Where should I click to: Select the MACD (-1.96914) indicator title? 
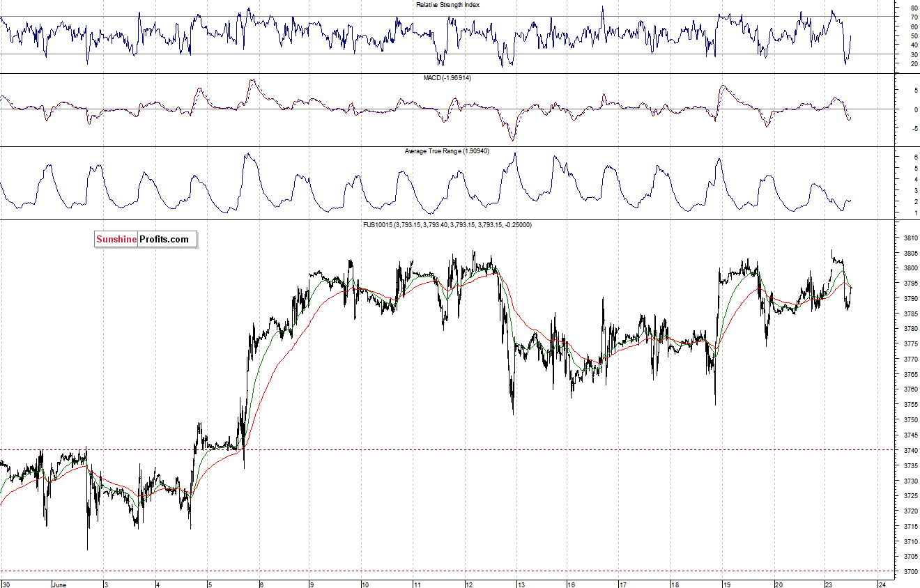pyautogui.click(x=447, y=78)
